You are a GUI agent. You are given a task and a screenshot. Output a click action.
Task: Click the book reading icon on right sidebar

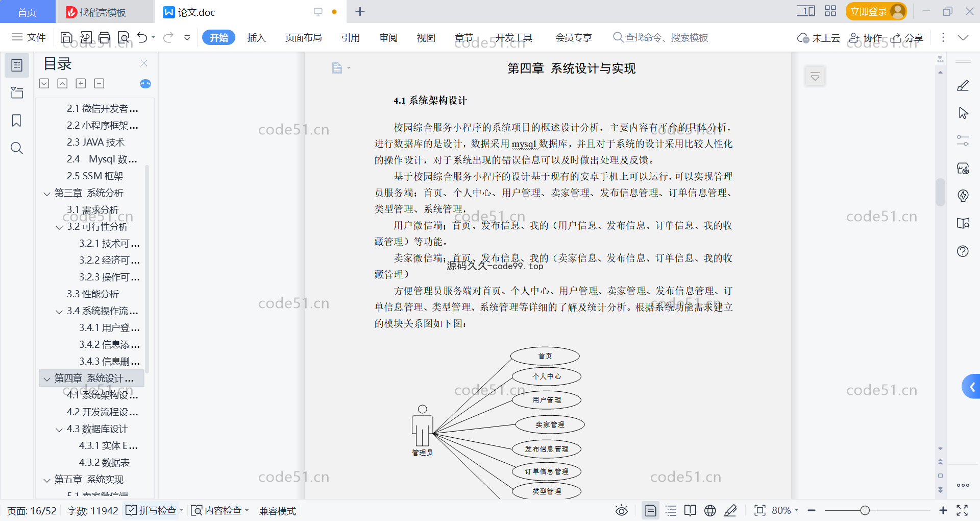point(963,223)
